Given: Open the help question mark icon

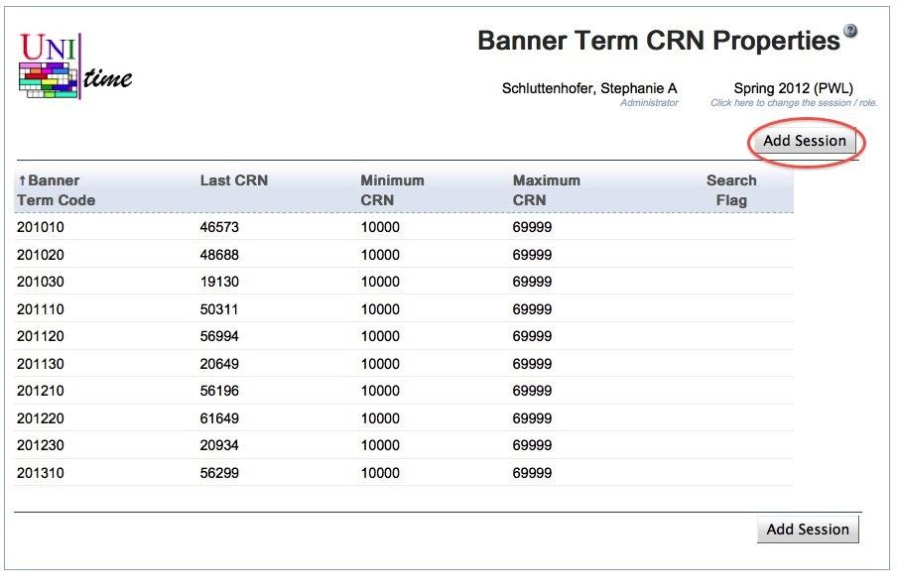Looking at the screenshot, I should click(x=850, y=31).
